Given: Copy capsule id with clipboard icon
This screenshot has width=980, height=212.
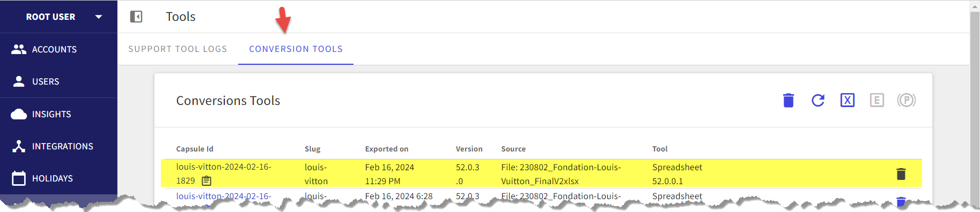Looking at the screenshot, I should coord(207,181).
